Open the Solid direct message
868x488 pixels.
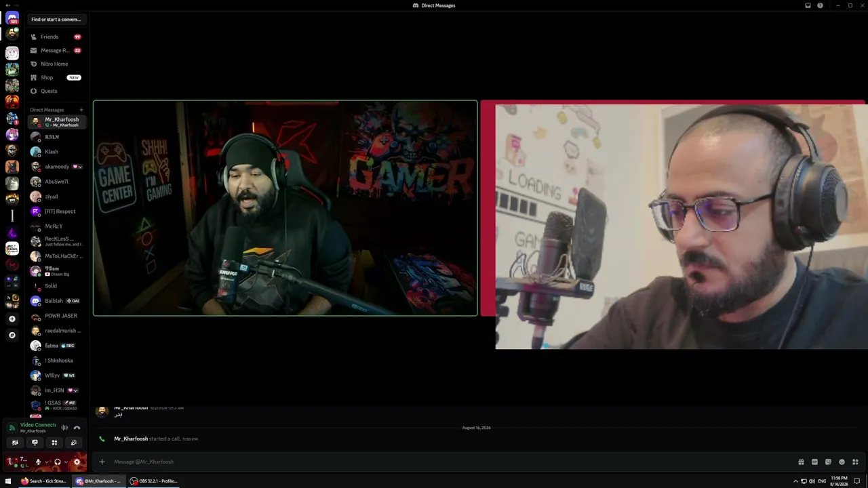(x=57, y=286)
